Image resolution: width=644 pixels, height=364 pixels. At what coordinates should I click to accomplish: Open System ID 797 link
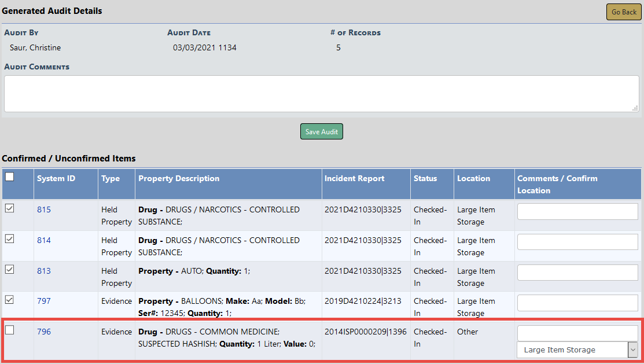click(x=44, y=301)
